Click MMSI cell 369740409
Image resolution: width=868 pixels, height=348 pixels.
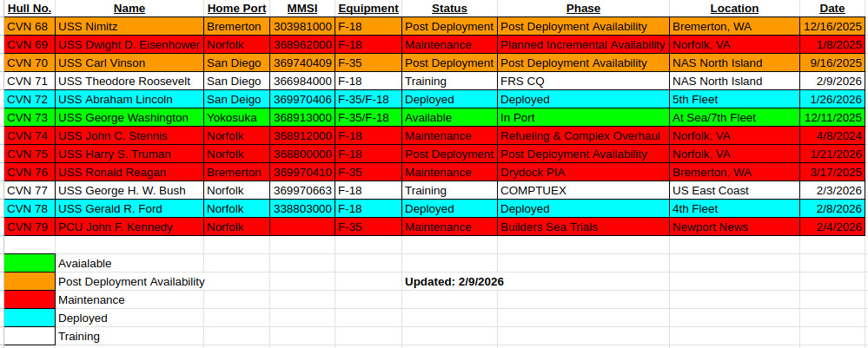click(302, 63)
